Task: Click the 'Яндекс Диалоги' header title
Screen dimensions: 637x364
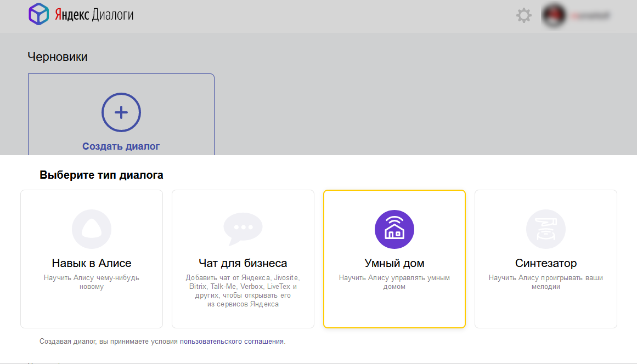Action: (94, 15)
